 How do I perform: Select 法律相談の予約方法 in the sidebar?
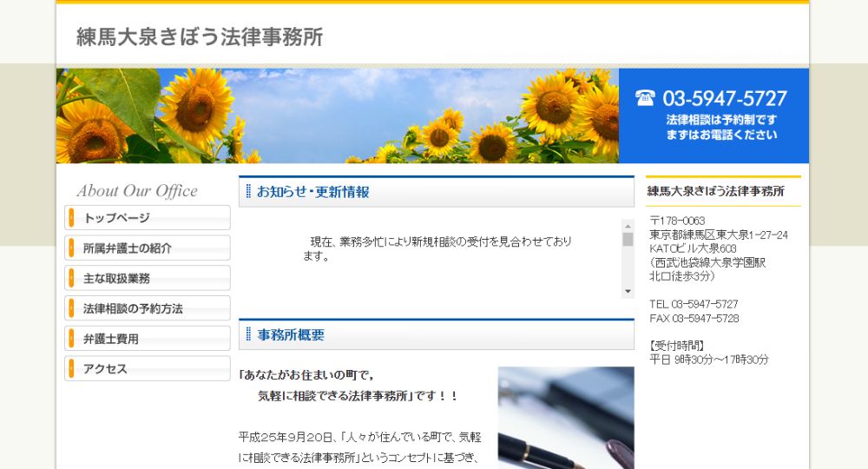click(148, 308)
